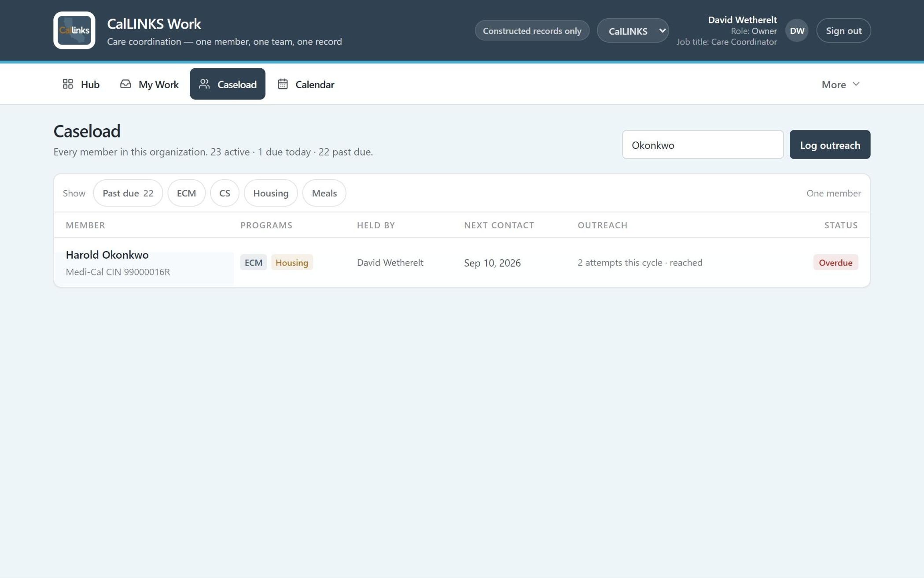Go to the Hub tab
Image resolution: width=924 pixels, height=578 pixels.
[x=81, y=84]
